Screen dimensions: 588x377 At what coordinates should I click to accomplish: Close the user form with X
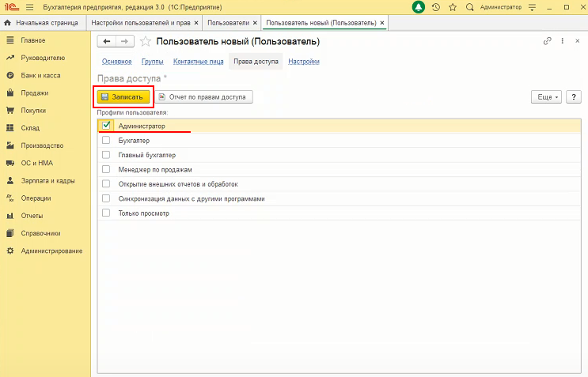click(578, 41)
